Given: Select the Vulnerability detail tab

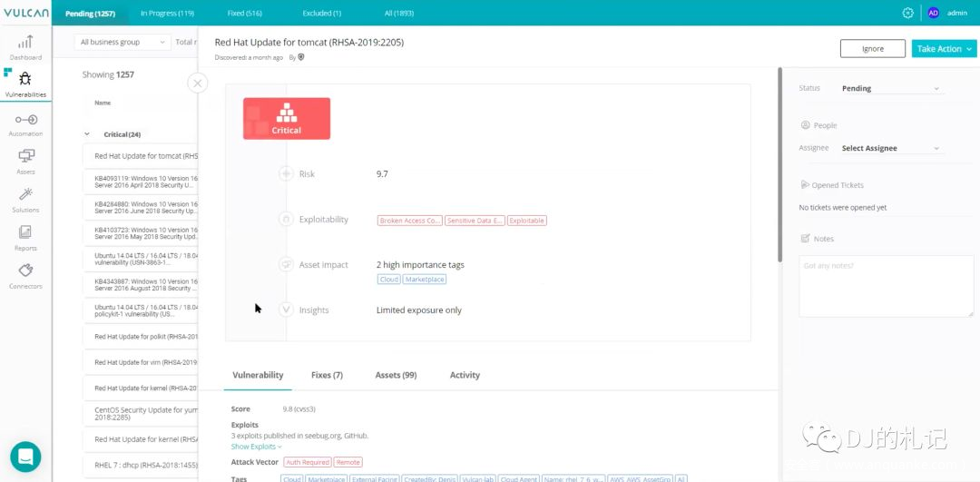Looking at the screenshot, I should (x=258, y=375).
